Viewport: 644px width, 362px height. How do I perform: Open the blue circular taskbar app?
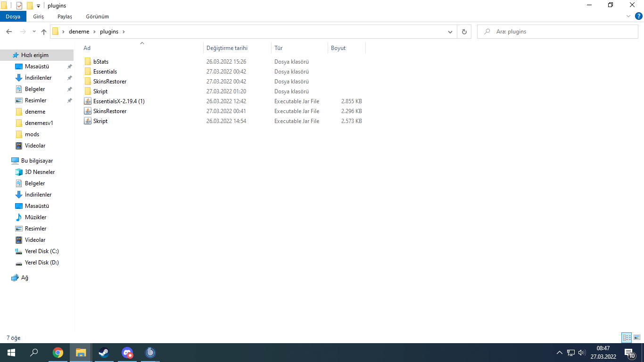point(150,353)
